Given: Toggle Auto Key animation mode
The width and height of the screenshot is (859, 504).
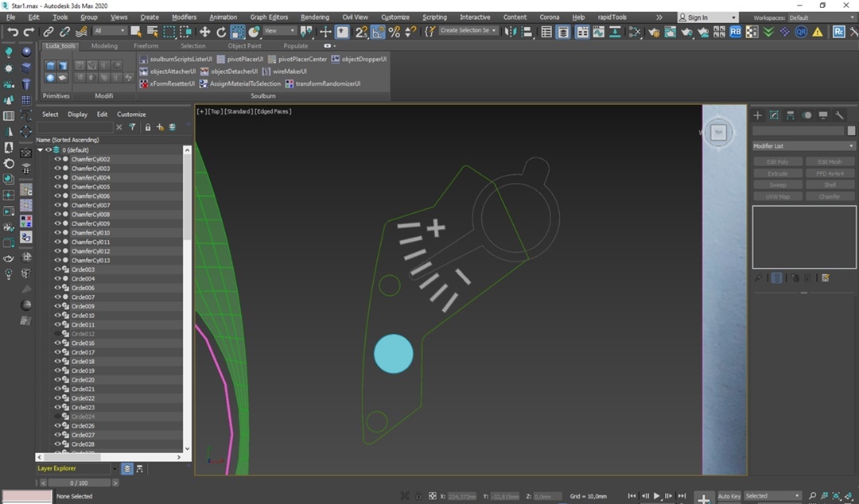Looking at the screenshot, I should click(729, 496).
